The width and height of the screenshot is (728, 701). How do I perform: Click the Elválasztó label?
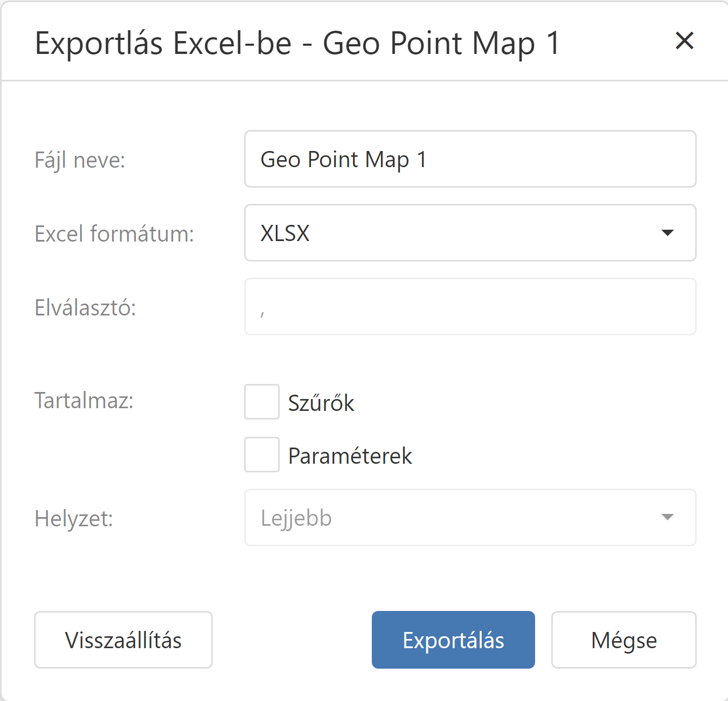[x=85, y=308]
